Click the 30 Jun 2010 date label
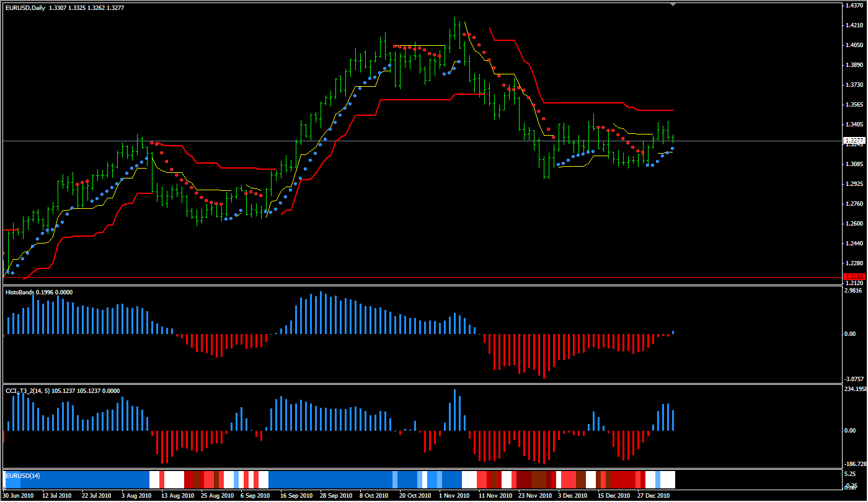 tap(19, 496)
